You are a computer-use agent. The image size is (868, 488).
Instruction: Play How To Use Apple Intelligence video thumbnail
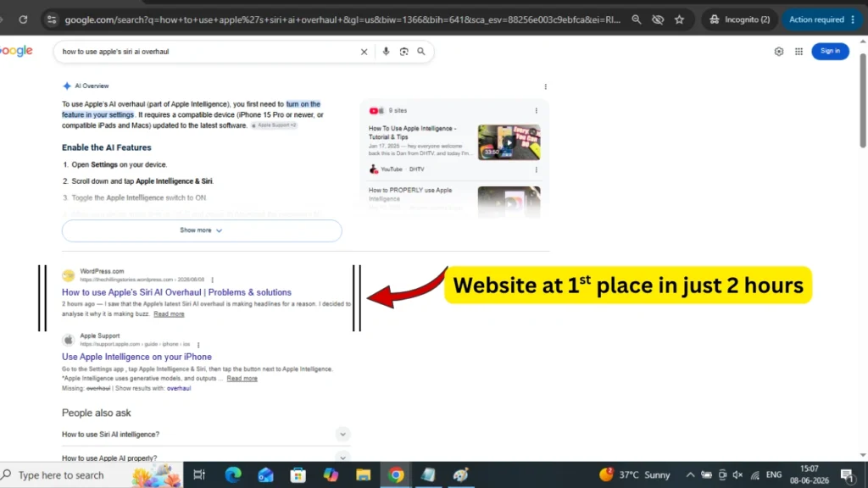coord(509,142)
